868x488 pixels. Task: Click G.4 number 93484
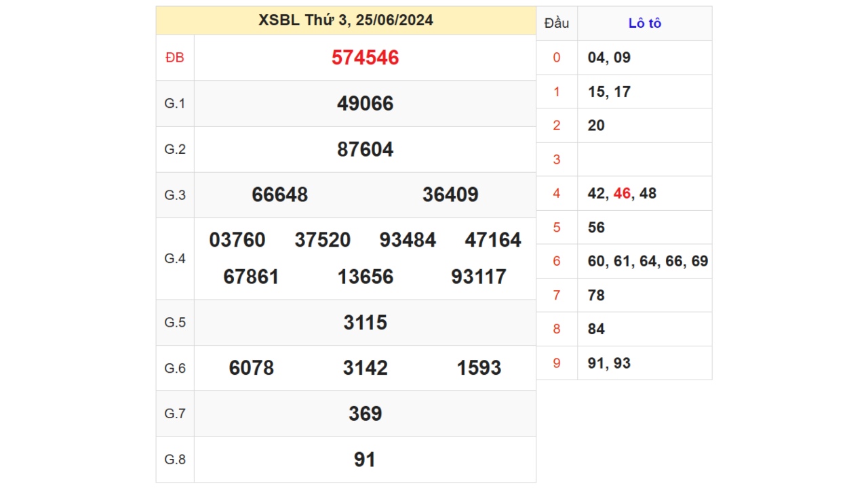click(x=408, y=240)
